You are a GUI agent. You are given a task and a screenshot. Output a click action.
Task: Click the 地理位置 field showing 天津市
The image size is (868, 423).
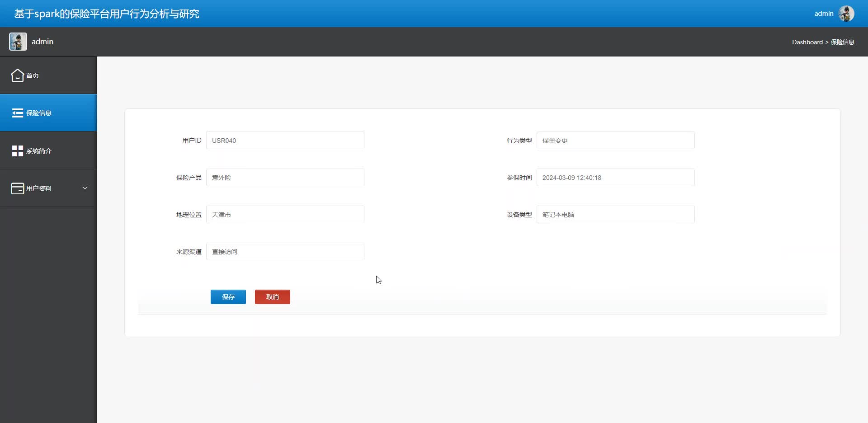(x=285, y=214)
